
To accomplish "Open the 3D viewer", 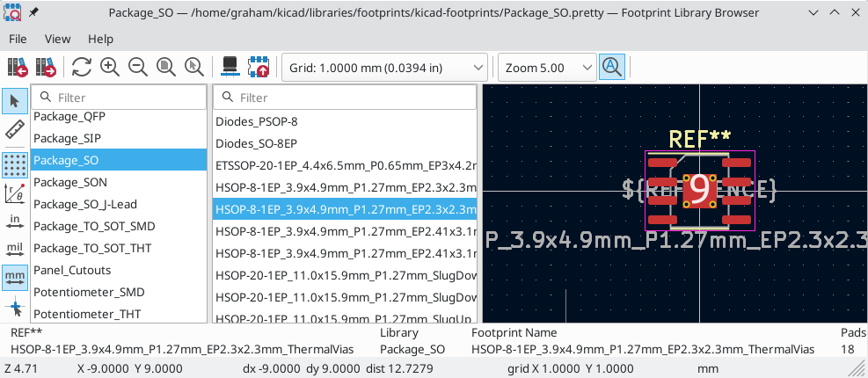I will [x=230, y=67].
